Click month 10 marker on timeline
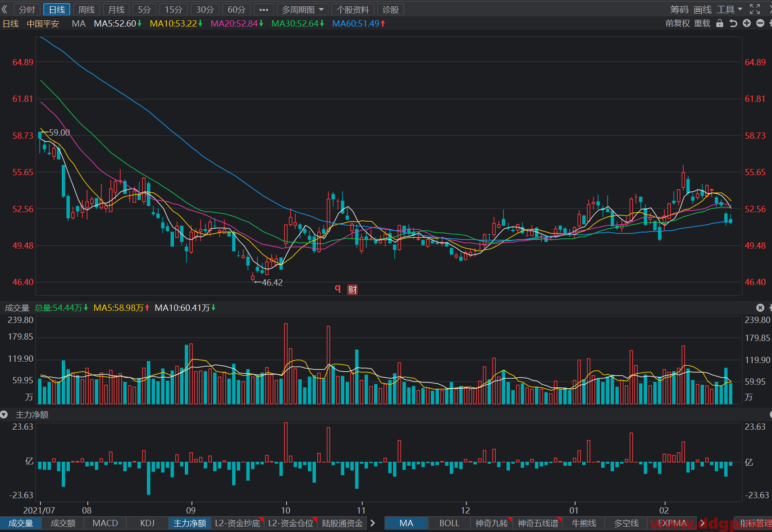This screenshot has height=532, width=772. tap(286, 510)
